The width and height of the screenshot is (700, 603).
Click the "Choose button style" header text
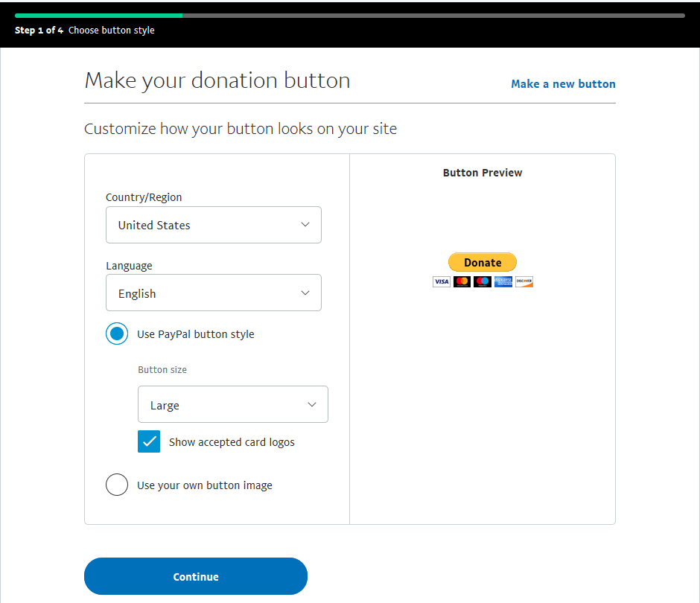point(112,31)
